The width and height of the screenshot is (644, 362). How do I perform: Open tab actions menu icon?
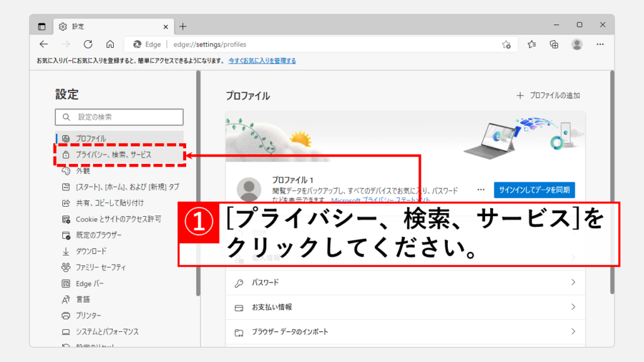tap(42, 26)
